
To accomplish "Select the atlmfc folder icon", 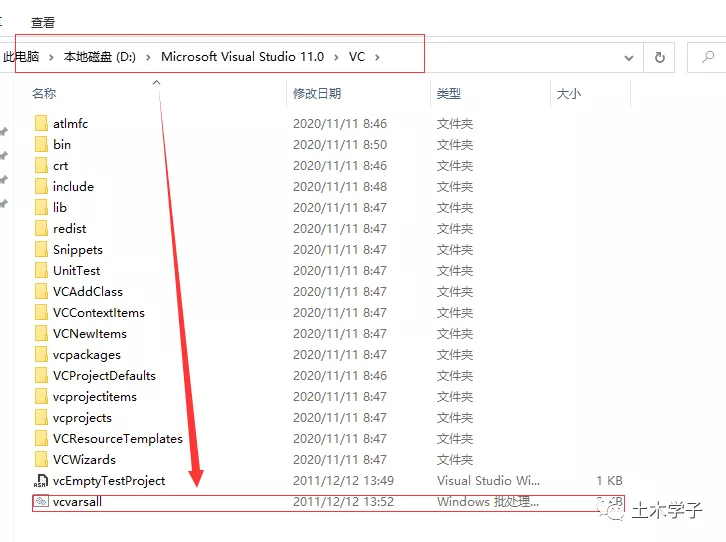I will pyautogui.click(x=41, y=124).
